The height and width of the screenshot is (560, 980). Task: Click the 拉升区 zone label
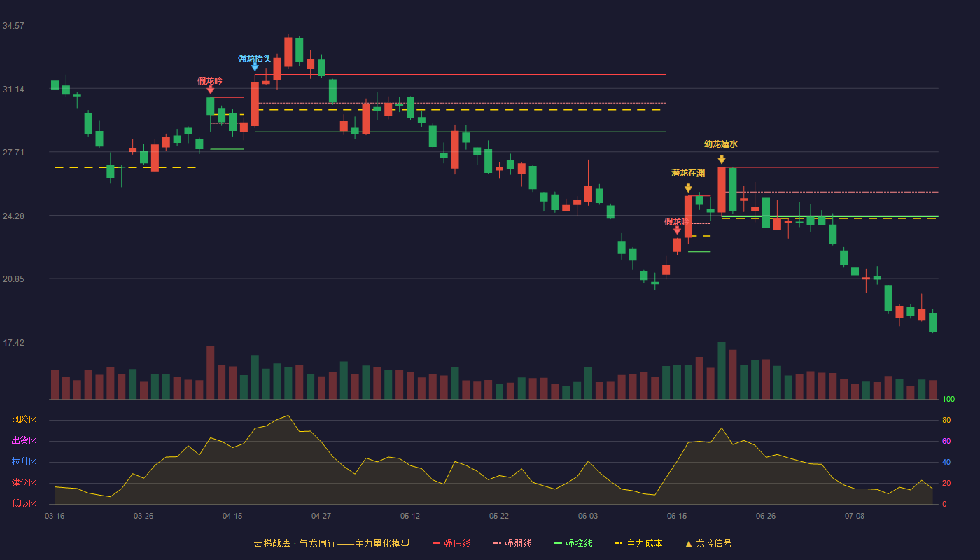coord(24,462)
